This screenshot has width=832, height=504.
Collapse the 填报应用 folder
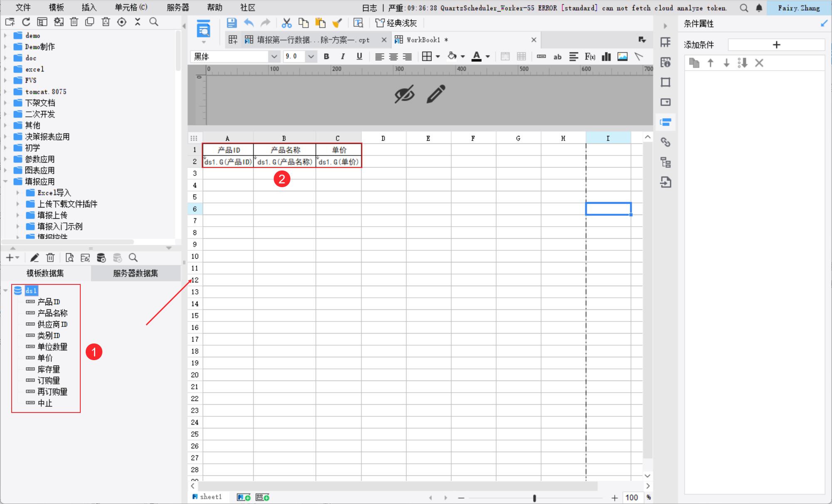click(x=6, y=181)
